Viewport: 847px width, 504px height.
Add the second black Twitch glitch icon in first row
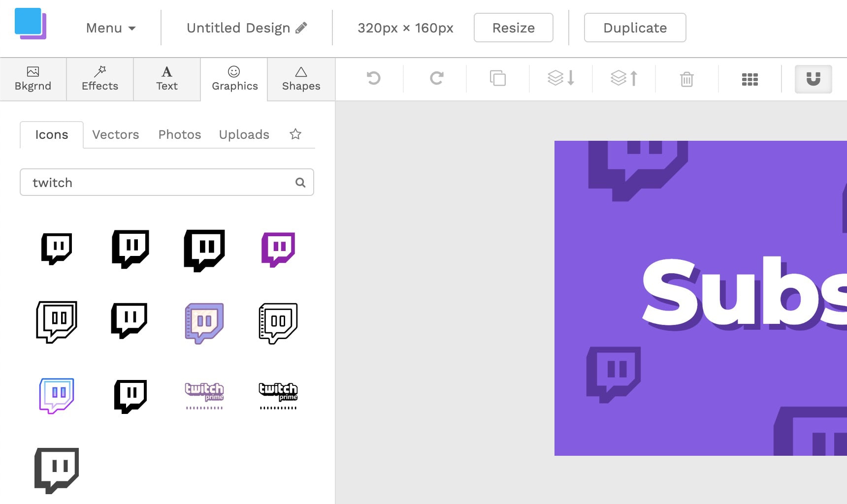130,249
